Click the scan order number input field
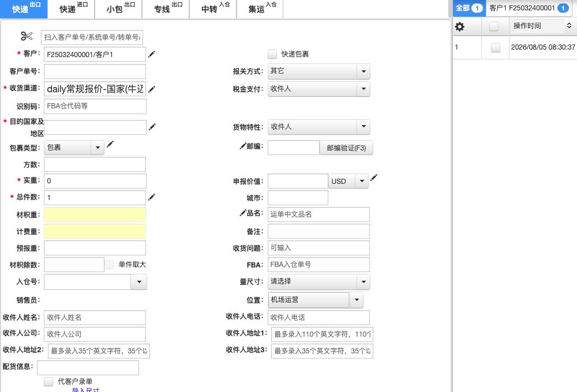The image size is (577, 392). (92, 37)
